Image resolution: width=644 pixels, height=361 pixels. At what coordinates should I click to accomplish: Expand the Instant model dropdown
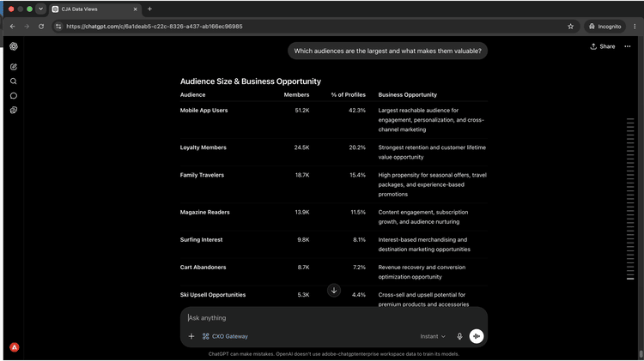coord(433,336)
